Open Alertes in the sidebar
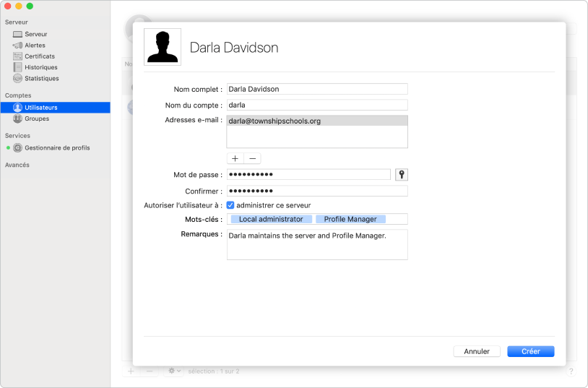Screen dimensions: 588x388 29,46
